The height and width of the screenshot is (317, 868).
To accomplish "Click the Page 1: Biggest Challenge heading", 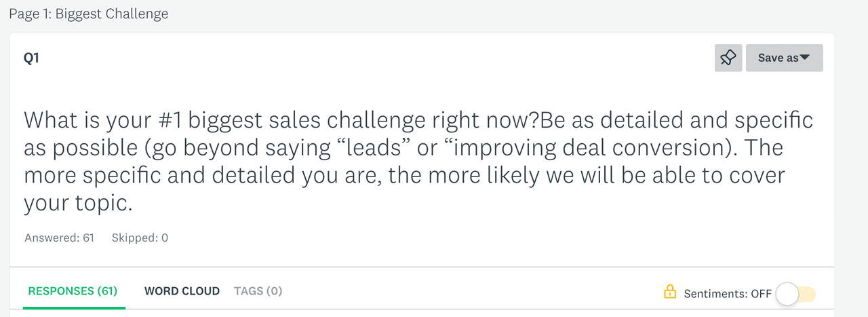I will (x=88, y=14).
